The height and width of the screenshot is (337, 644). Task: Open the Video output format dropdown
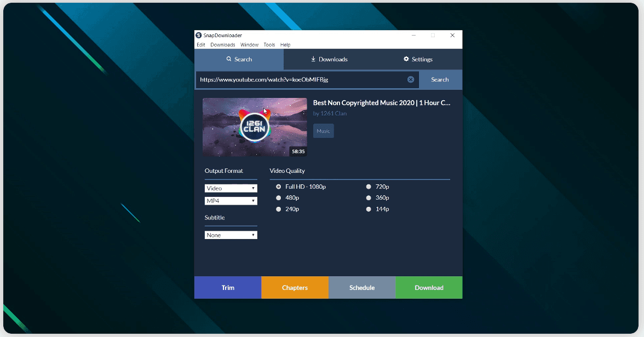click(231, 188)
